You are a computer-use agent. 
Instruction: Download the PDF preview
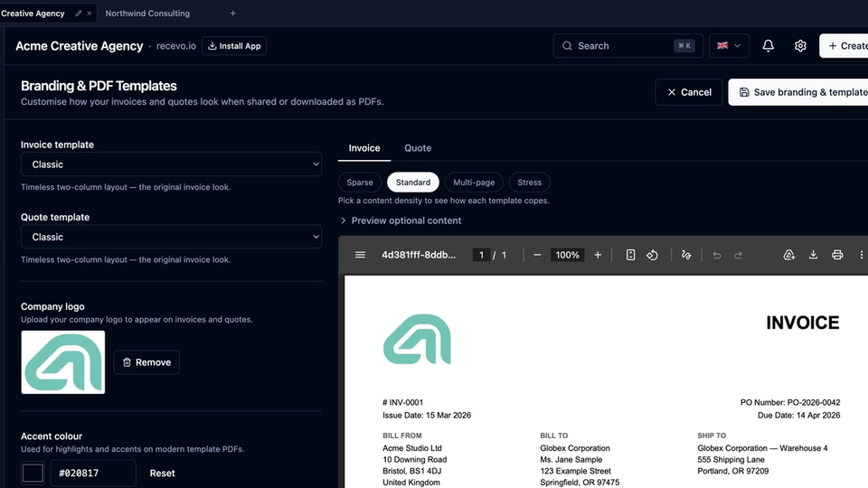click(813, 255)
